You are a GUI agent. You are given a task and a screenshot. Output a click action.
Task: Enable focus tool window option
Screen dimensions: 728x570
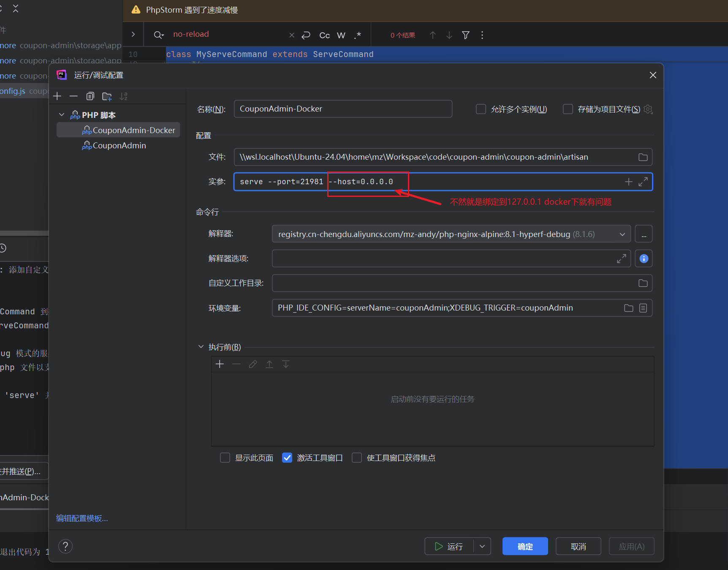click(357, 458)
